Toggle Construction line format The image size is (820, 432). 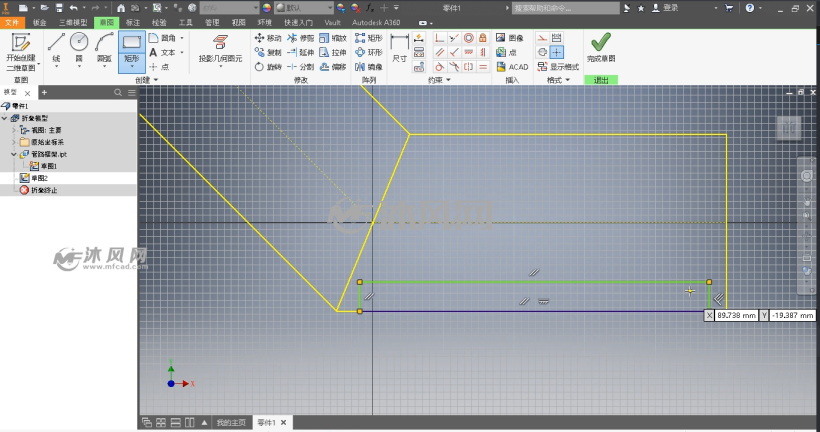coord(542,38)
